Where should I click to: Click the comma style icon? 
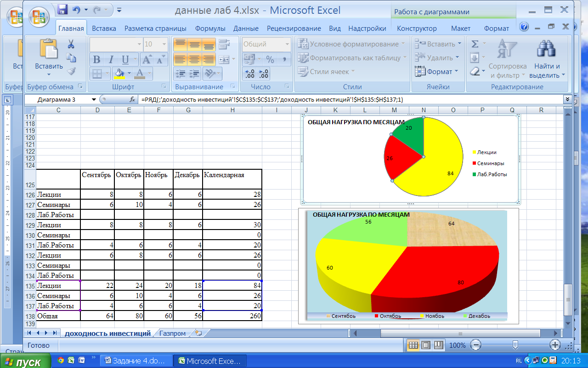[284, 60]
